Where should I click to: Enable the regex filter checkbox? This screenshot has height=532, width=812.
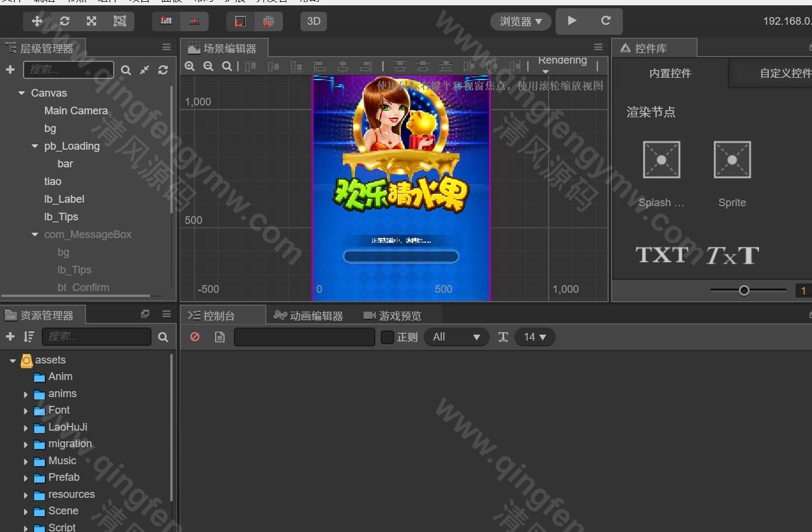387,337
